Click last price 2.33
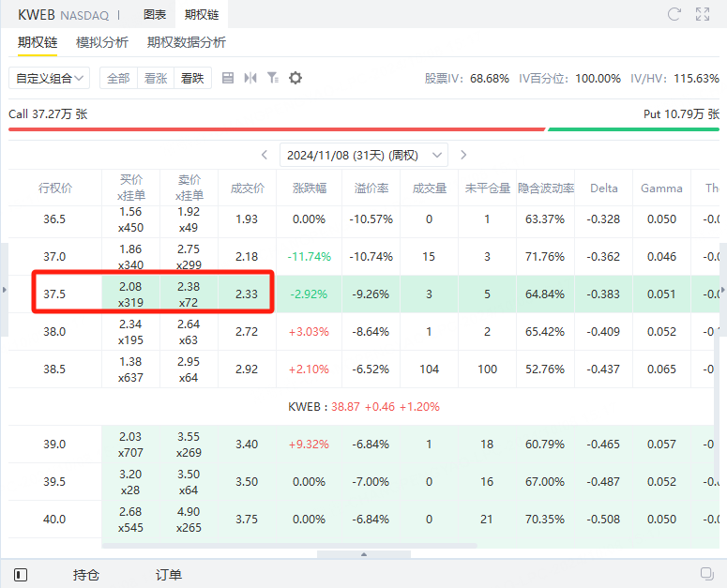This screenshot has height=588, width=727. click(247, 294)
